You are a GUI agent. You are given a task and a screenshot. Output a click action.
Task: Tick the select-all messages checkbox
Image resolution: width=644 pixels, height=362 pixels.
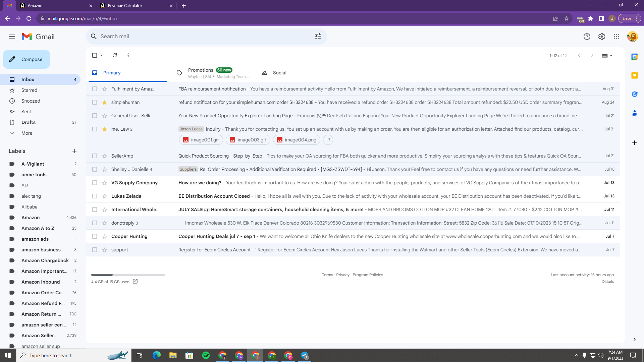click(x=95, y=55)
